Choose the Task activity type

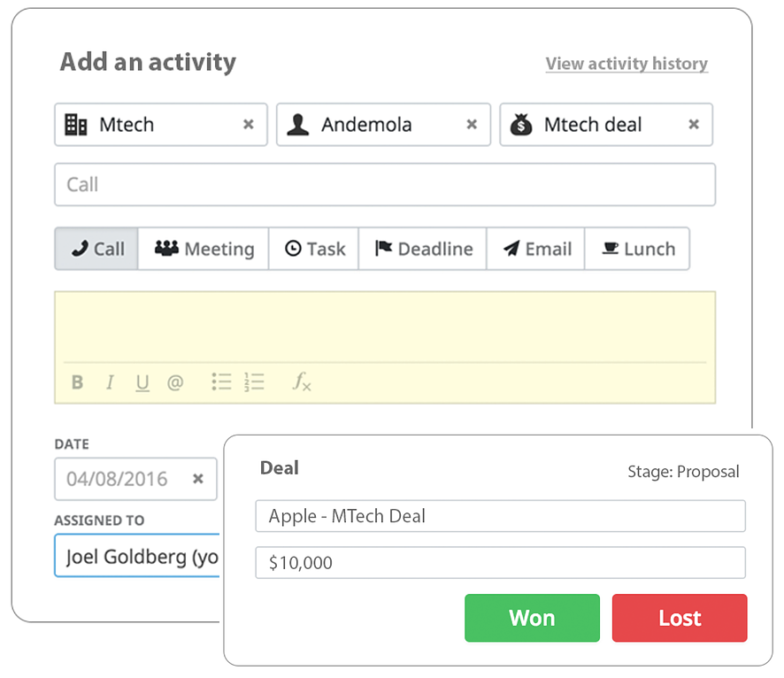[x=314, y=249]
